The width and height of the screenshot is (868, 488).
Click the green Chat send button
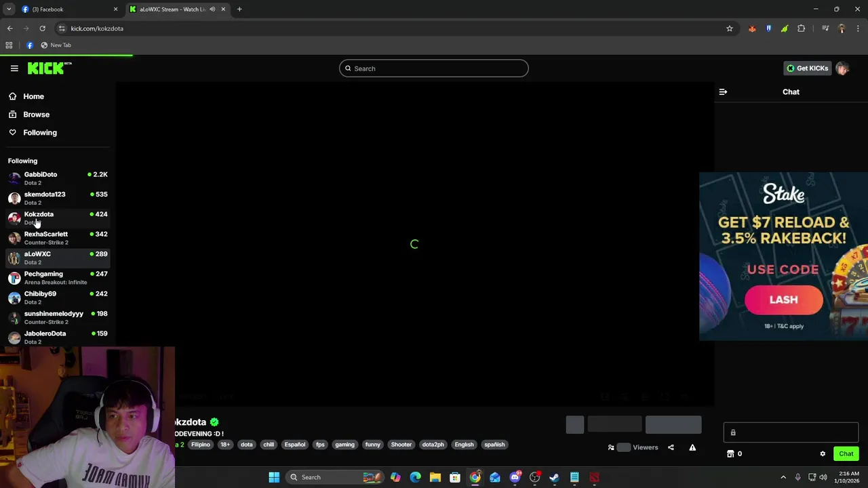(846, 454)
